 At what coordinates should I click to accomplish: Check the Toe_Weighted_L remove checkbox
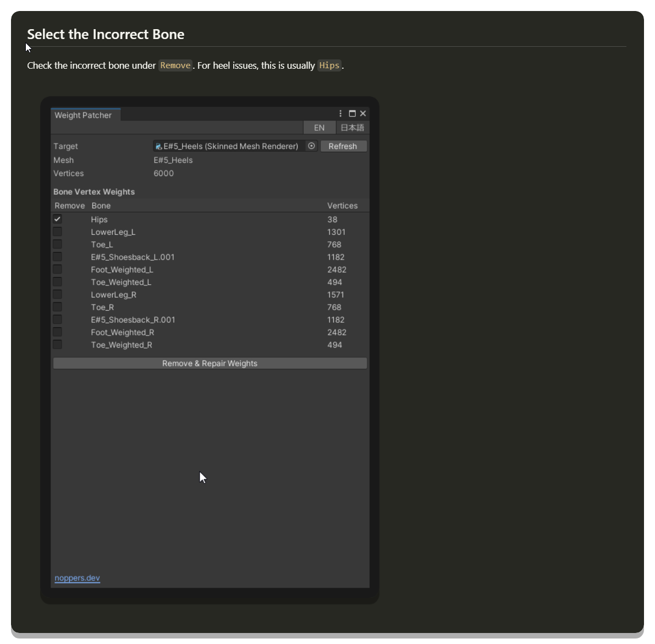(57, 282)
